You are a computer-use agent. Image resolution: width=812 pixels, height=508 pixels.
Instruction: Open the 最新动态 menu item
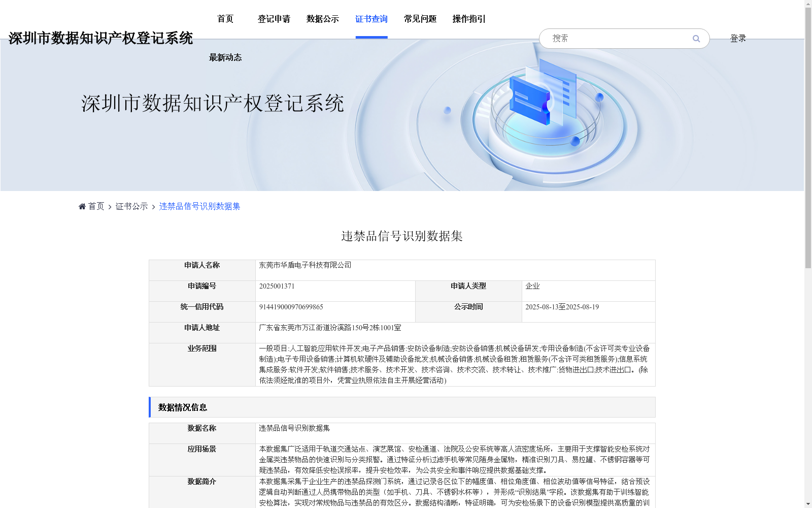click(x=225, y=57)
